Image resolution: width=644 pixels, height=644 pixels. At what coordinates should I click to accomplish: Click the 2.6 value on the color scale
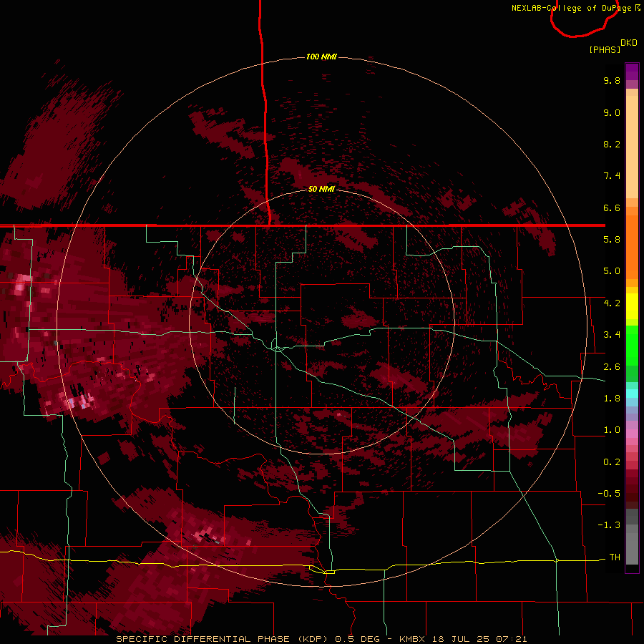[612, 367]
